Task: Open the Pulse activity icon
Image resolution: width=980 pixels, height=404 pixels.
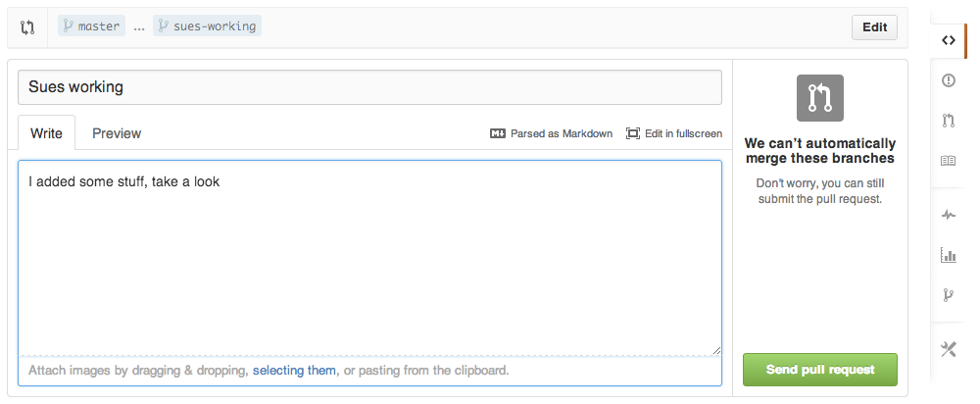Action: point(948,214)
